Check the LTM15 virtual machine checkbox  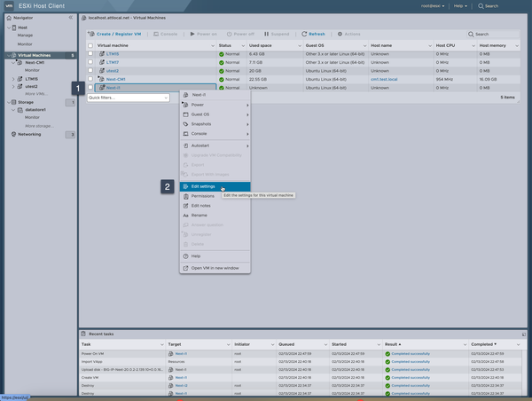click(90, 54)
